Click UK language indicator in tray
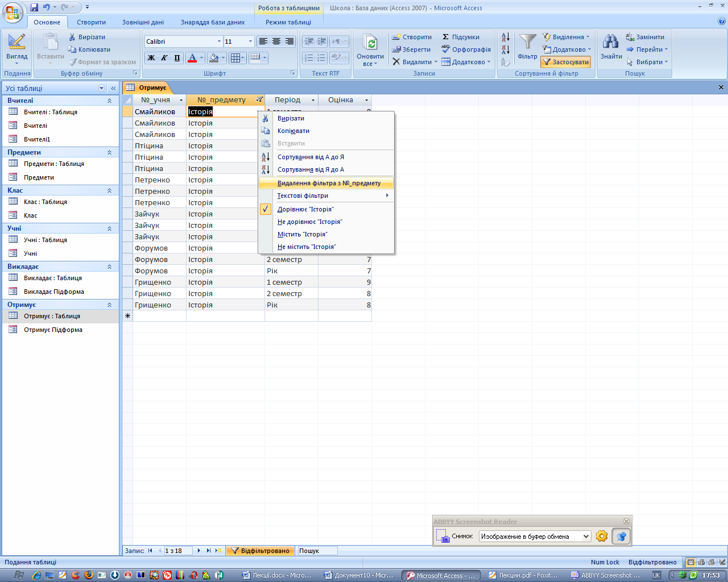 tap(656, 575)
